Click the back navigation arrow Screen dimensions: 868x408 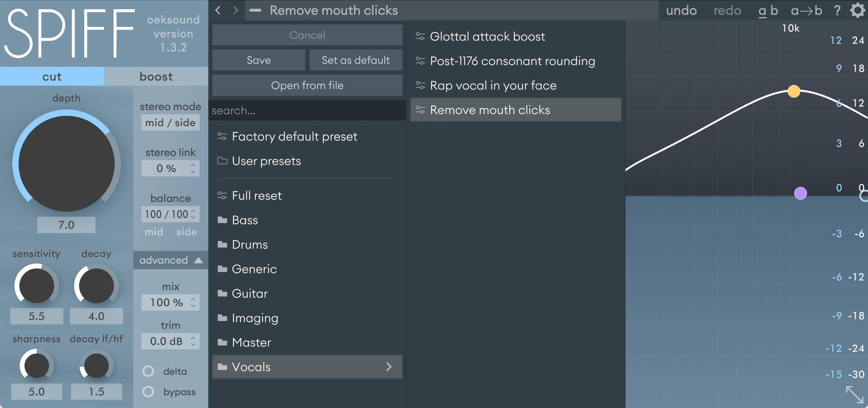tap(218, 10)
